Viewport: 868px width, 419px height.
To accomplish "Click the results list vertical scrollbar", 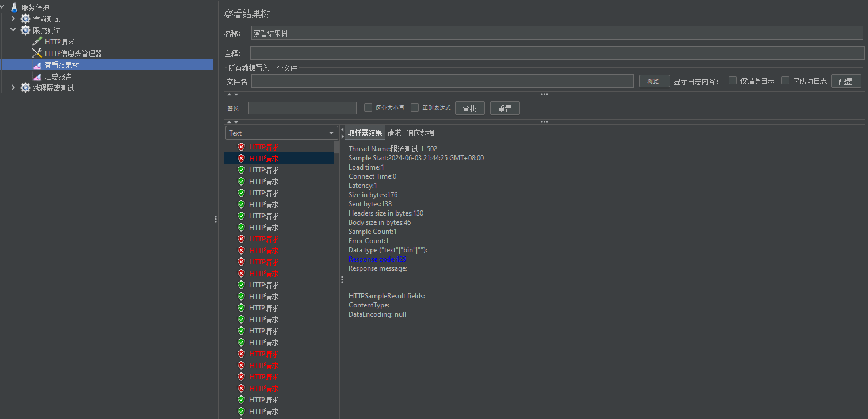I will click(337, 147).
